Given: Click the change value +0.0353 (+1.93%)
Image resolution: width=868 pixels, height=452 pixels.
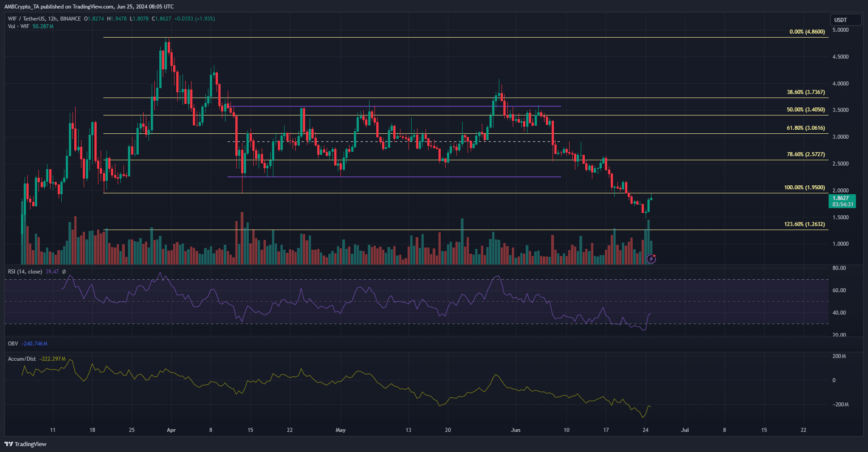Looking at the screenshot, I should [x=195, y=19].
